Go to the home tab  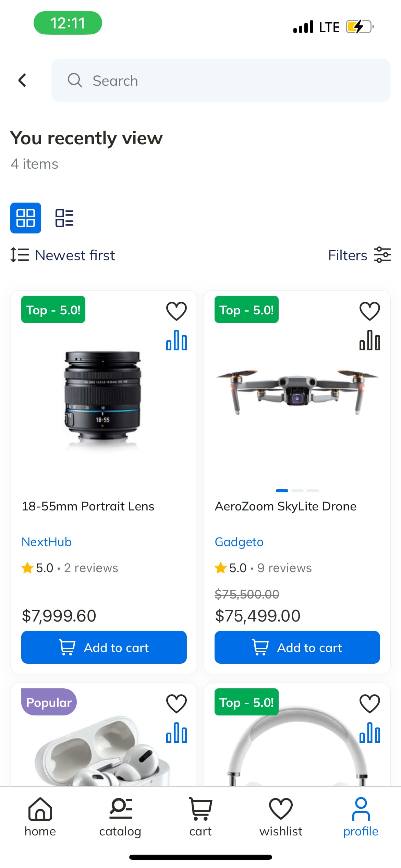[x=40, y=817]
